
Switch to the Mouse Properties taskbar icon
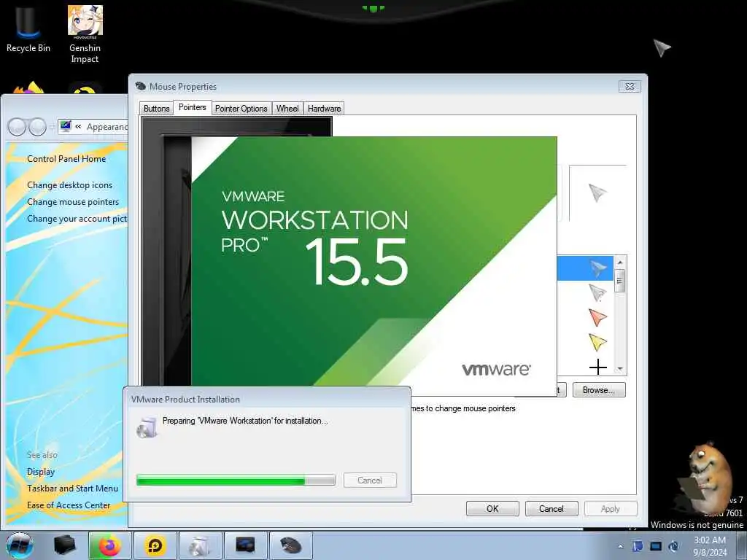pyautogui.click(x=290, y=545)
